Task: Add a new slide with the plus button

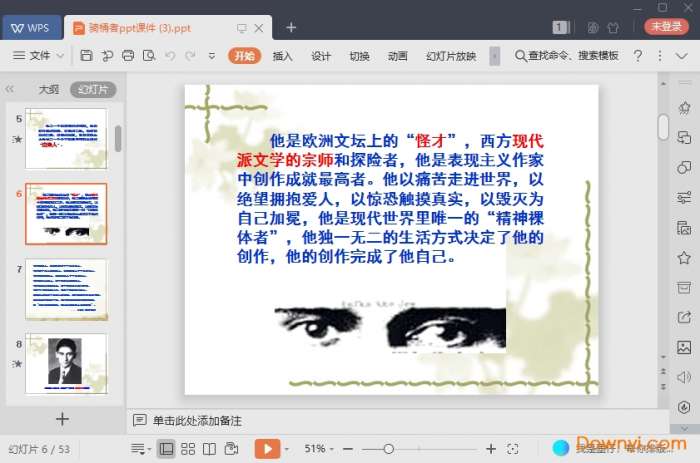Action: click(x=62, y=419)
